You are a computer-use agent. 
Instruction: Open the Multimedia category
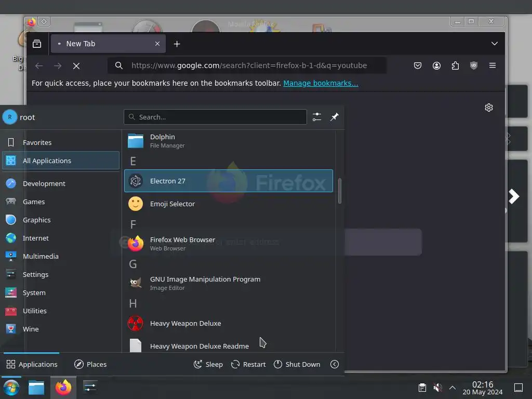(61, 256)
